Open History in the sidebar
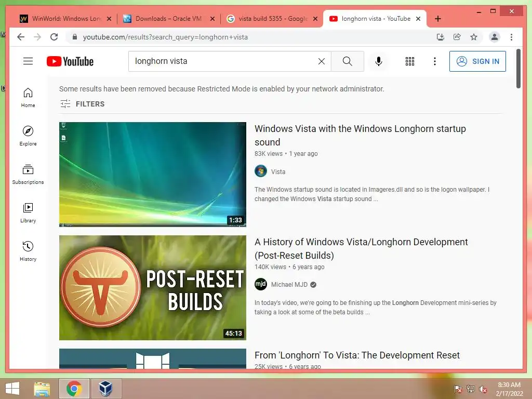Image resolution: width=532 pixels, height=399 pixels. (28, 251)
